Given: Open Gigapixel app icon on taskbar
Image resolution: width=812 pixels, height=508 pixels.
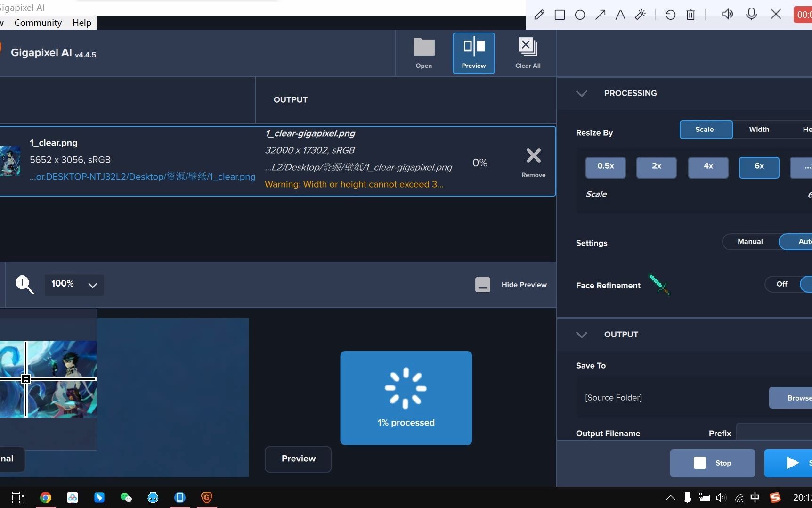Looking at the screenshot, I should coord(207,498).
